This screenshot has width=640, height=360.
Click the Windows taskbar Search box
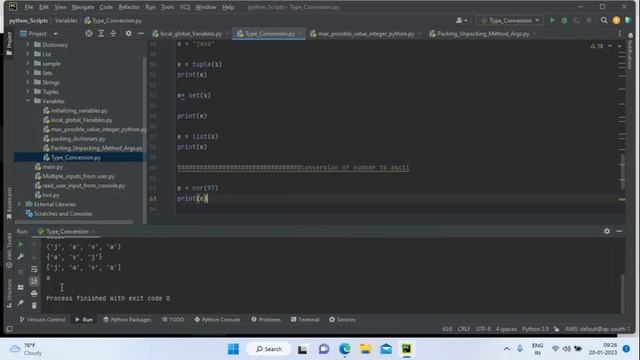tap(269, 349)
